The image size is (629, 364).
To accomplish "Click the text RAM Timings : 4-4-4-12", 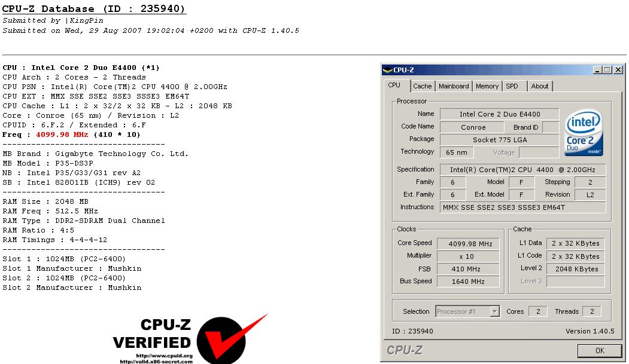I will pyautogui.click(x=55, y=240).
